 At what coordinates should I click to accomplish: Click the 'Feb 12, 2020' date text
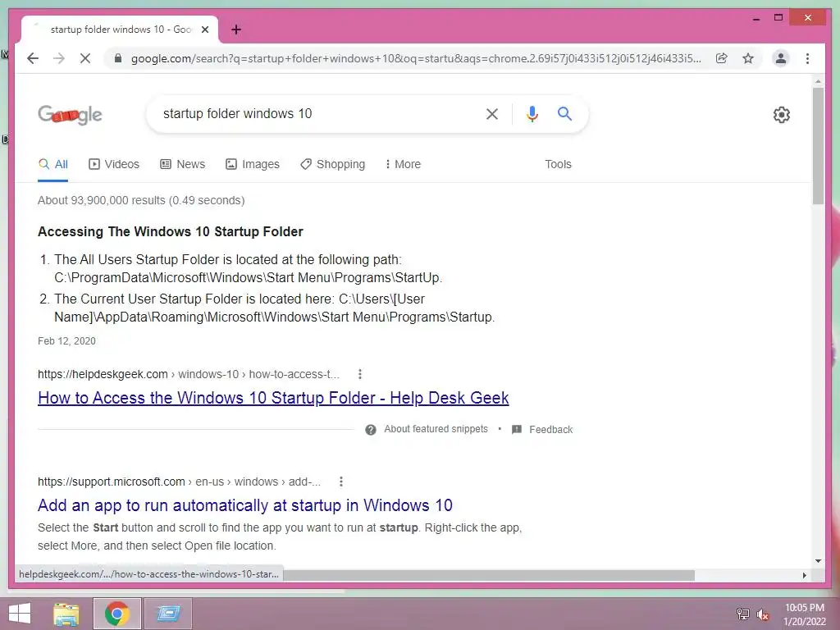click(x=66, y=340)
